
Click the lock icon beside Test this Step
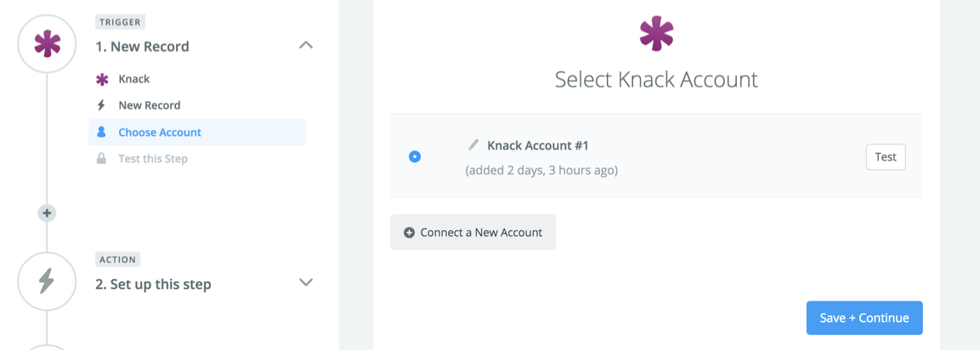[x=102, y=159]
